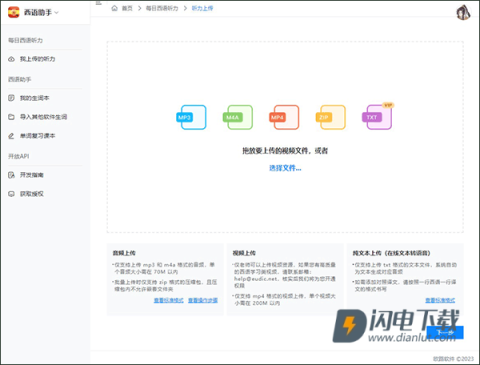Viewport: 480px width, 365px height.
Task: Expand the 西语助手 dropdown arrow
Action: [56, 13]
